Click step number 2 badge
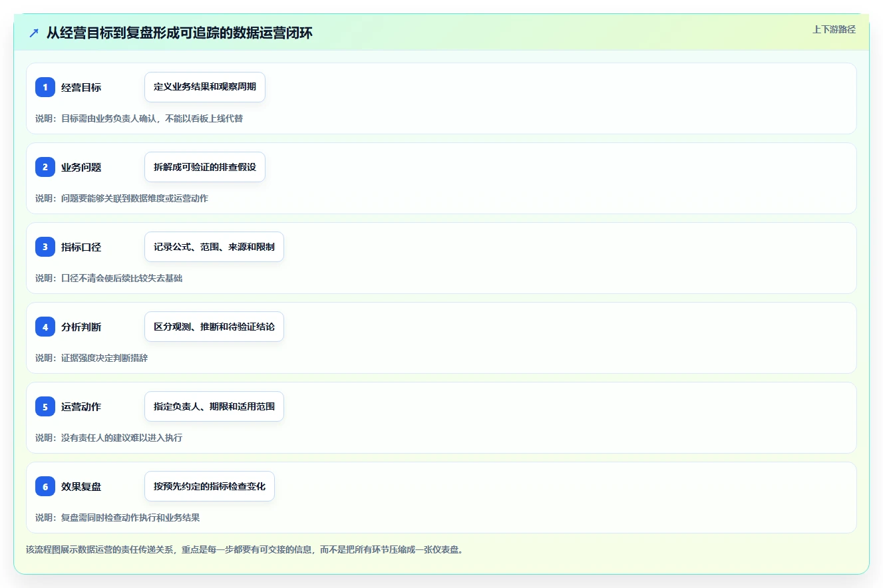Screen dimensions: 883x588 click(45, 167)
